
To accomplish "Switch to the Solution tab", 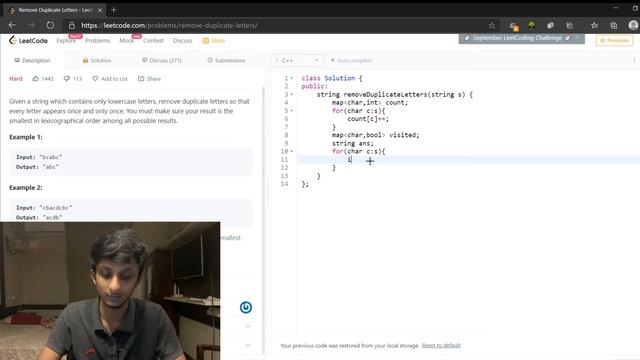I will pyautogui.click(x=97, y=60).
